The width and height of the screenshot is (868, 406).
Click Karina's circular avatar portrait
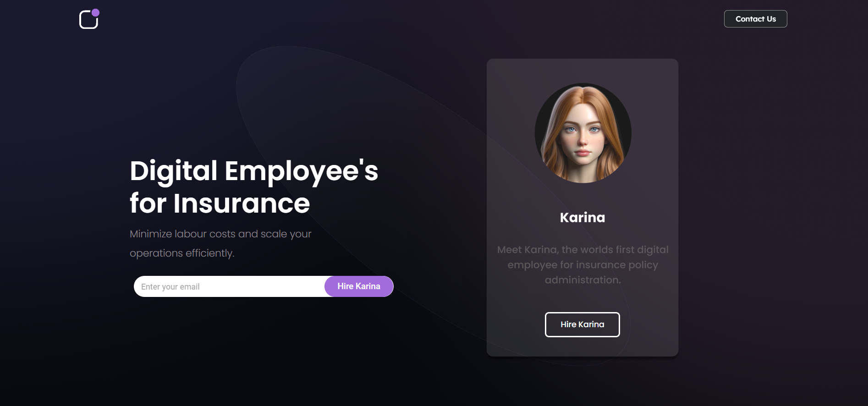[x=582, y=133]
